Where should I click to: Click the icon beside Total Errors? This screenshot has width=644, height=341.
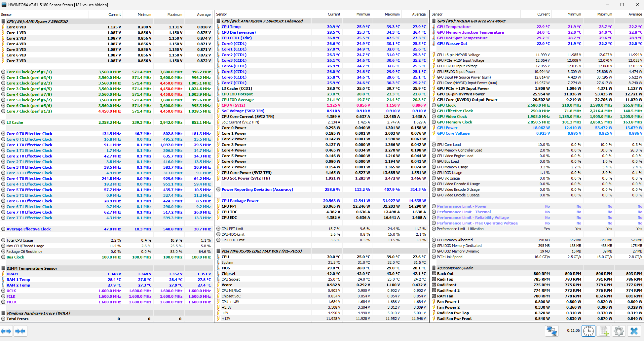point(3,319)
